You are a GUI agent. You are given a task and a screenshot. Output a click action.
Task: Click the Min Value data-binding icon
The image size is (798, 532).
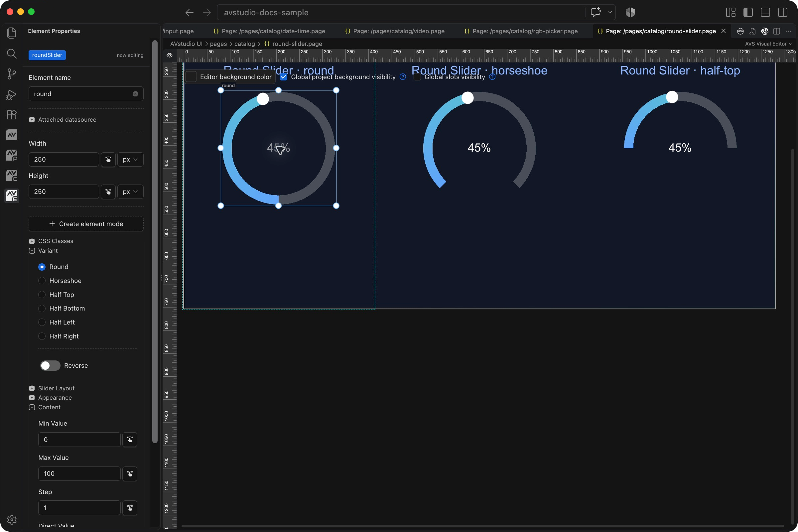130,439
